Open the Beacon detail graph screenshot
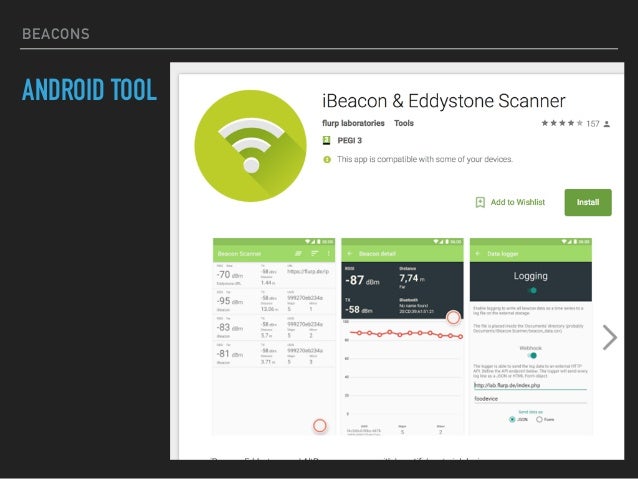The width and height of the screenshot is (638, 479). pos(402,337)
